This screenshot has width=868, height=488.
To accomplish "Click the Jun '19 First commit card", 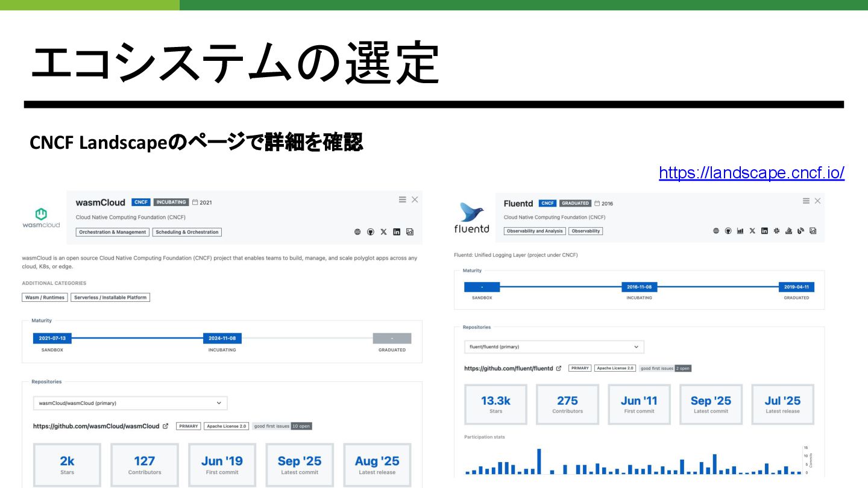I will [x=222, y=465].
